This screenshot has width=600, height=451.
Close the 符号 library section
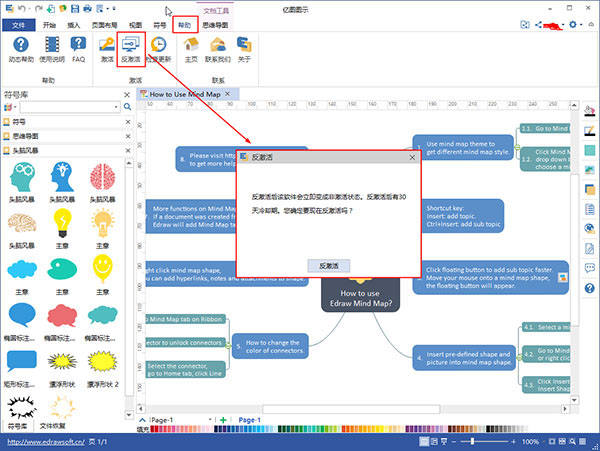[x=128, y=122]
